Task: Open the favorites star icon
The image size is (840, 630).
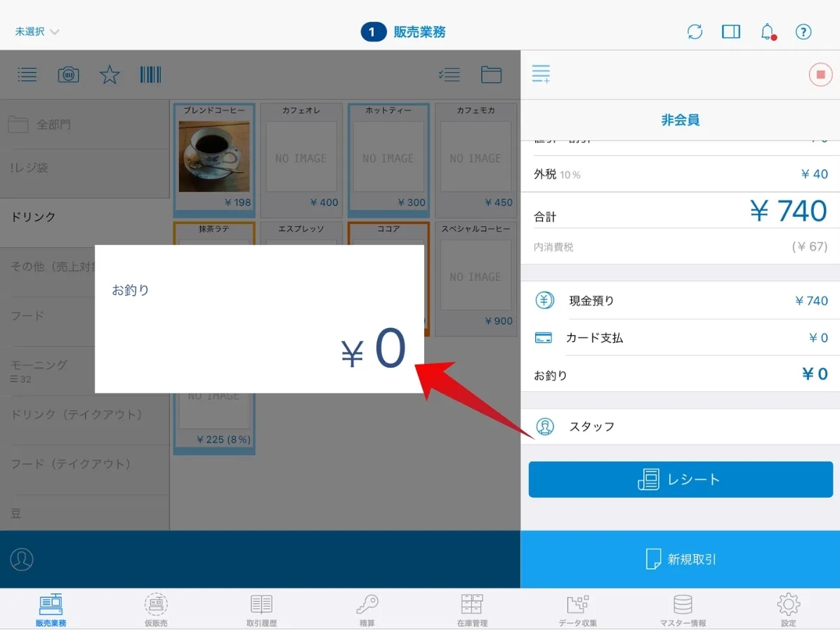Action: [x=110, y=74]
